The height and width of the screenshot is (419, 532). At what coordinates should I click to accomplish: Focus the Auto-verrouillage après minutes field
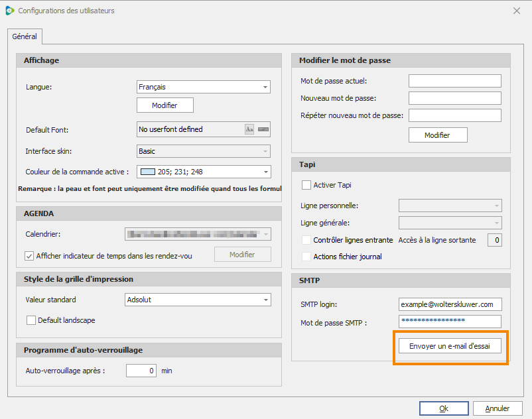pyautogui.click(x=141, y=371)
